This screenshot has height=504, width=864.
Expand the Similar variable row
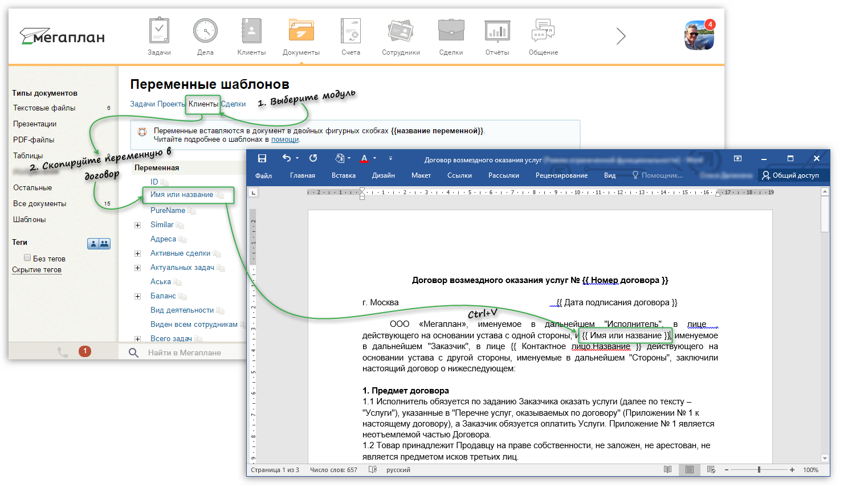137,225
